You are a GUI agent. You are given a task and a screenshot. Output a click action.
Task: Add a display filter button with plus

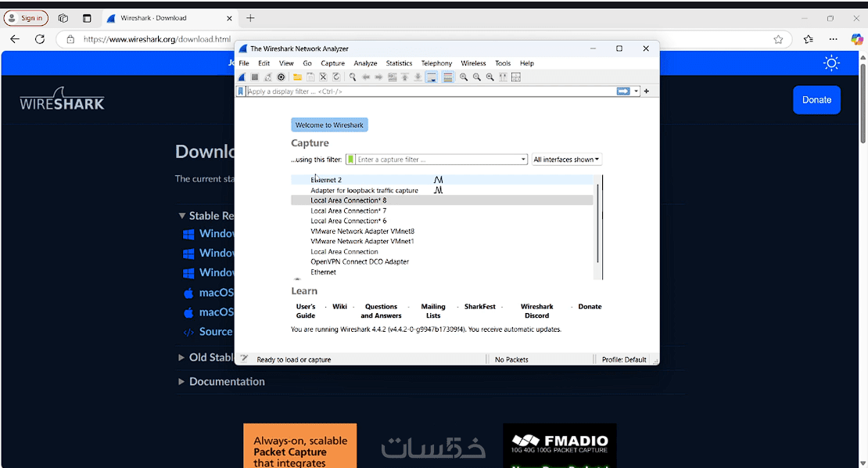646,92
